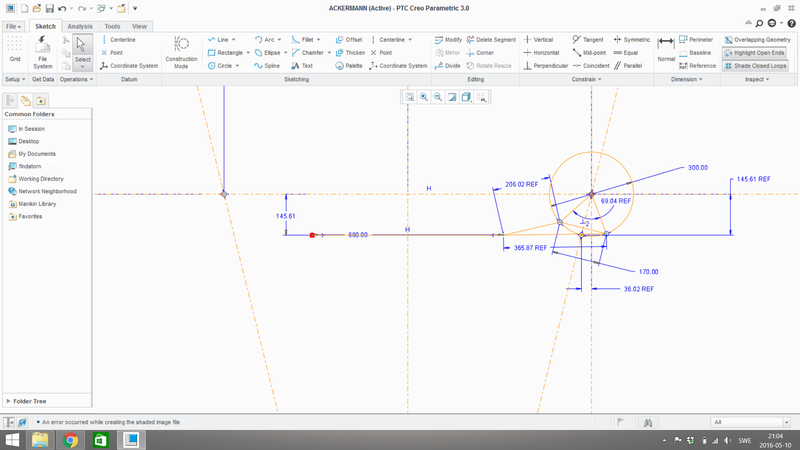Click the Zoom In icon in graphics toolbar

coord(424,97)
